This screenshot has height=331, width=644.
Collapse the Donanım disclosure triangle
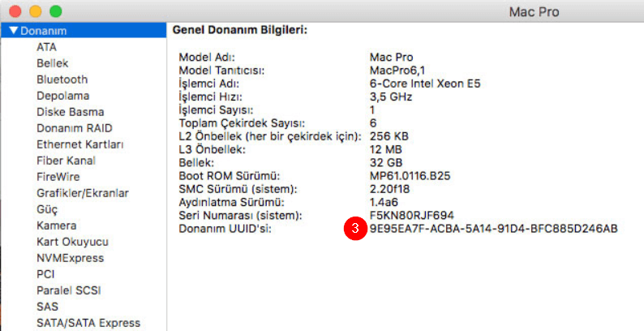tap(14, 30)
